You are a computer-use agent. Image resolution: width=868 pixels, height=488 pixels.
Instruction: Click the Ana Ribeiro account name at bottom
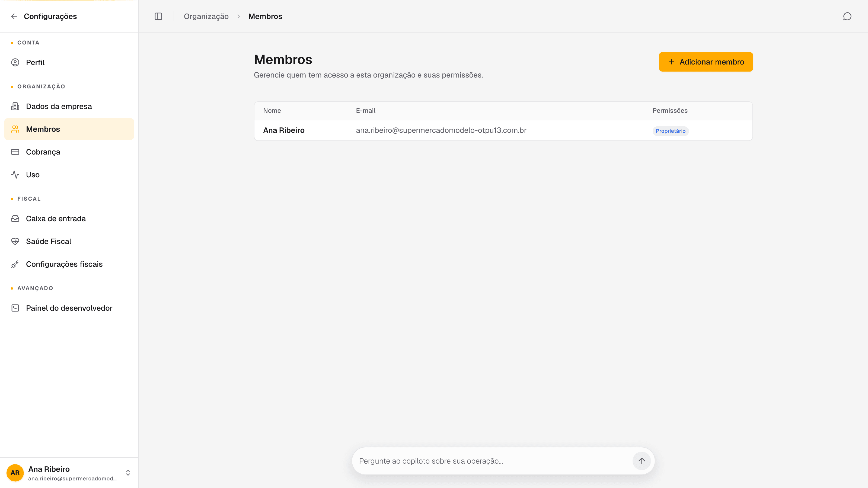tap(49, 469)
